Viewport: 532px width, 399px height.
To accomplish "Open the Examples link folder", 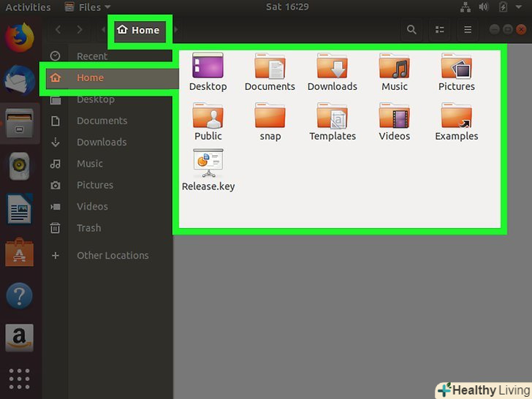I will [x=456, y=115].
